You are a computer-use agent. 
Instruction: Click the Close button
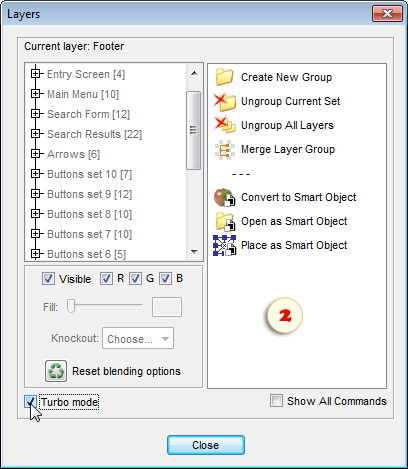point(206,445)
